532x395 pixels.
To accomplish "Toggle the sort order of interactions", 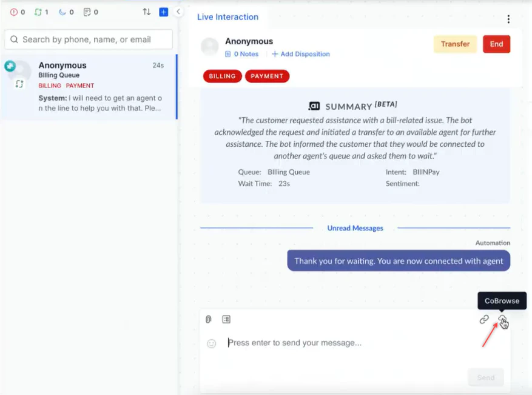I will (147, 12).
